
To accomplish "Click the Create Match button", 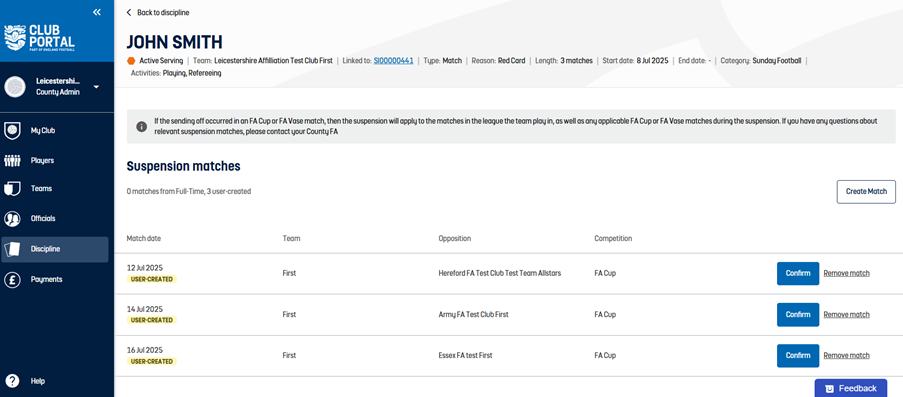I will click(866, 191).
